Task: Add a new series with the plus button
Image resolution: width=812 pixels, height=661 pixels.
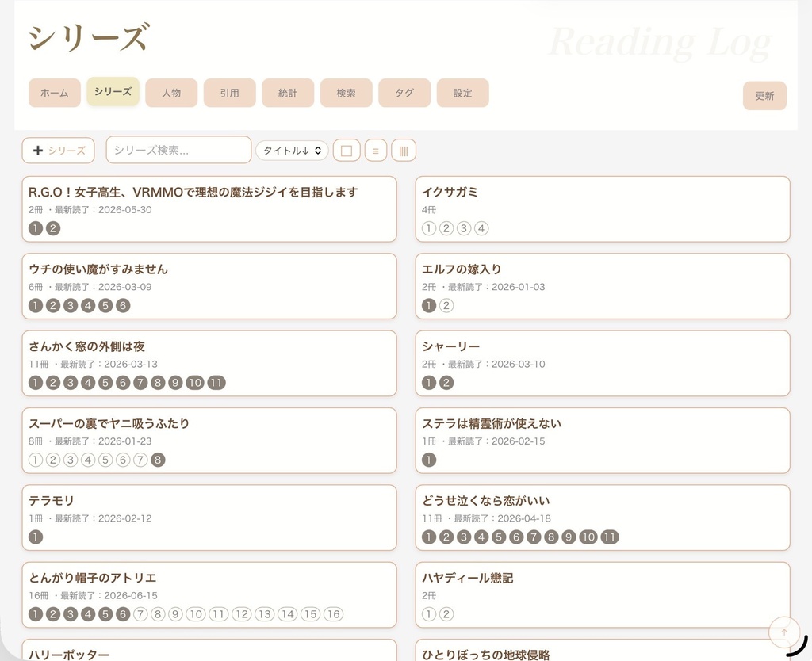Action: [x=58, y=151]
